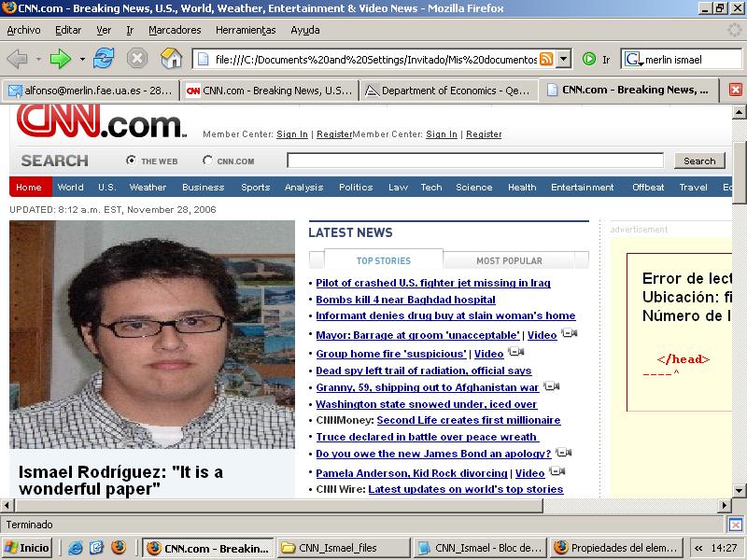Viewport: 747px width, 560px height.
Task: Click the video icon beside James Bond story
Action: click(x=564, y=452)
